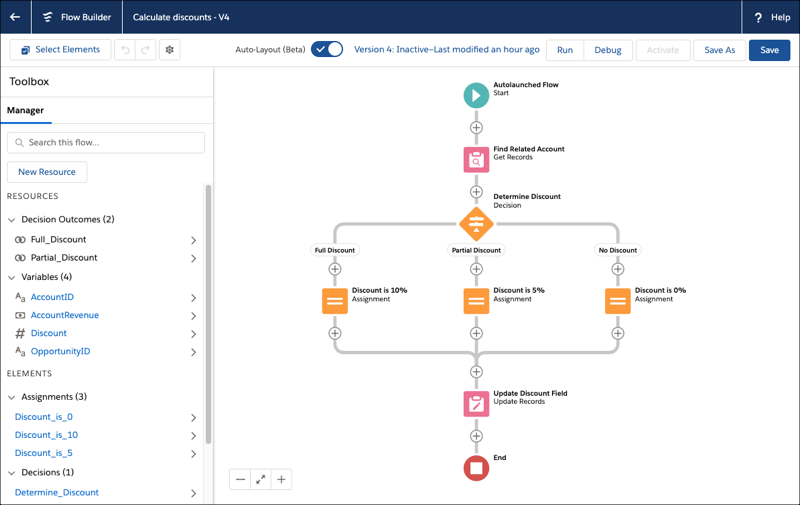Add element after Start node
Image resolution: width=800 pixels, height=505 pixels.
click(476, 128)
